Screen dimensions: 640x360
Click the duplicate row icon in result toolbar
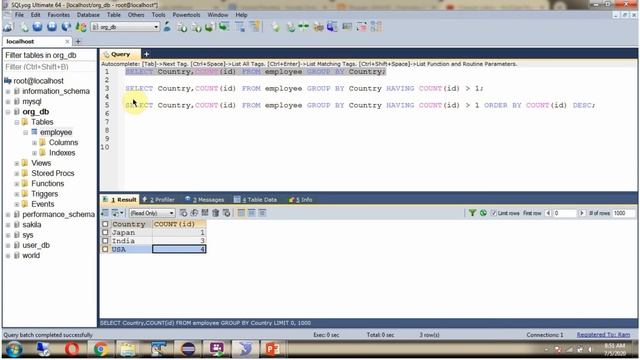coord(194,213)
